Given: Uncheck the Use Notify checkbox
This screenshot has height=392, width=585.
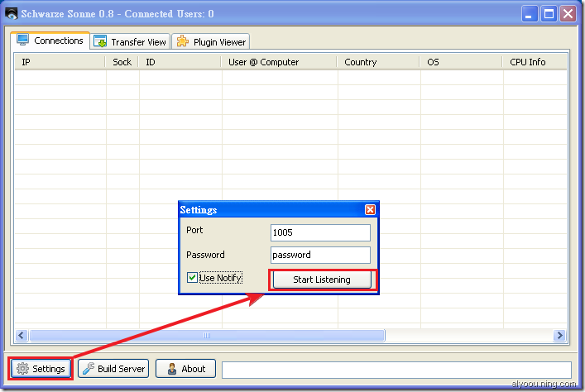Looking at the screenshot, I should point(192,278).
